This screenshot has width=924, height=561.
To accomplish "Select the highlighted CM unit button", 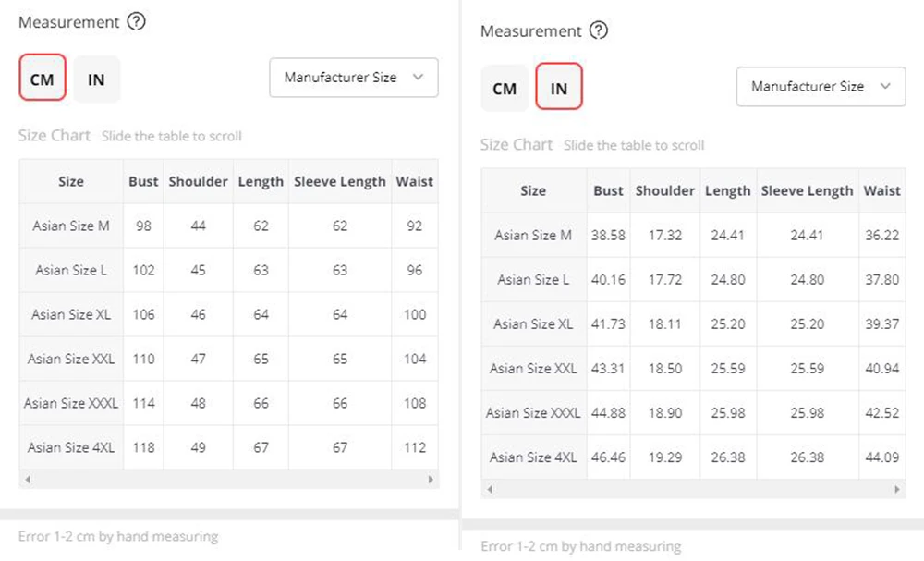I will point(42,79).
